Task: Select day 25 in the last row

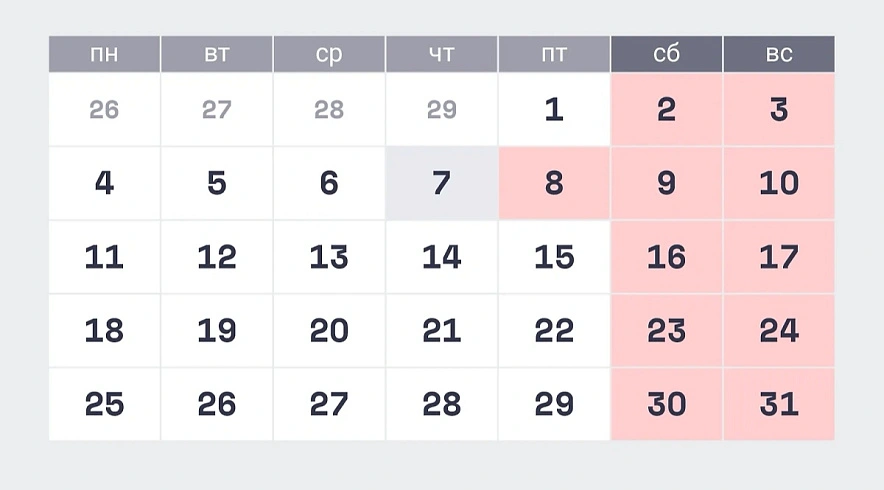Action: coord(104,404)
